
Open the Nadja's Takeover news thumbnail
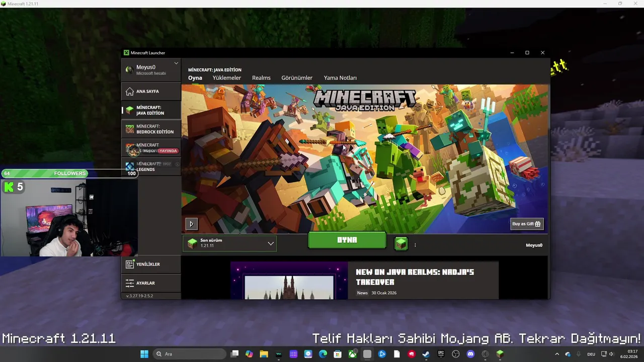point(289,280)
